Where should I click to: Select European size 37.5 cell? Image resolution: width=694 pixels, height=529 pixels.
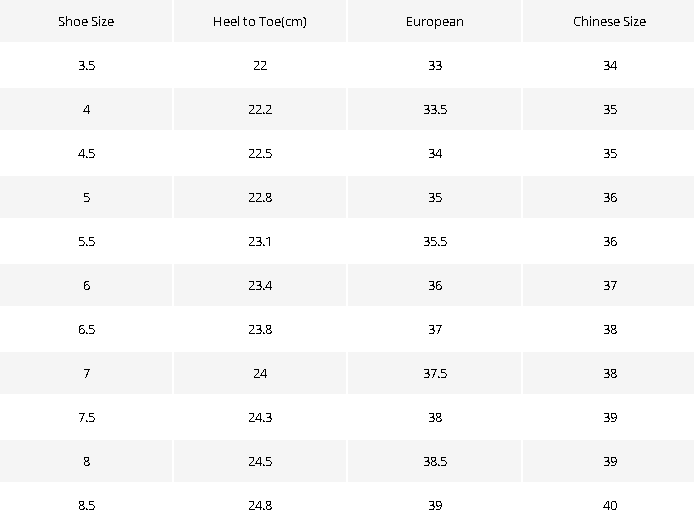[435, 373]
